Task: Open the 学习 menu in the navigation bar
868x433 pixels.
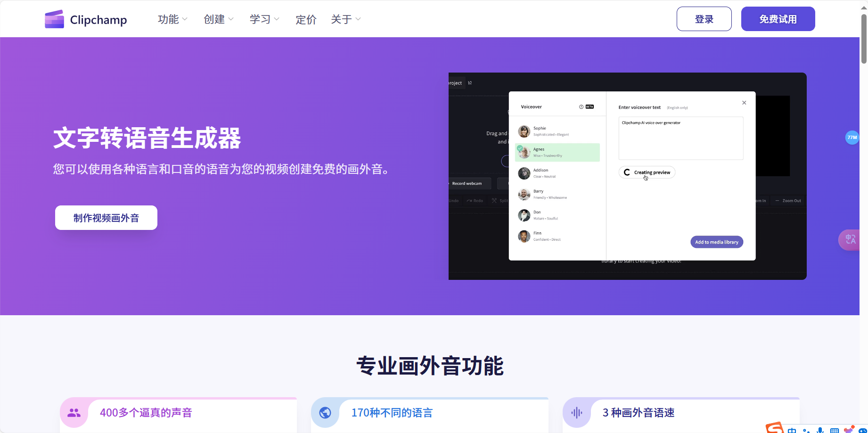Action: pyautogui.click(x=263, y=19)
